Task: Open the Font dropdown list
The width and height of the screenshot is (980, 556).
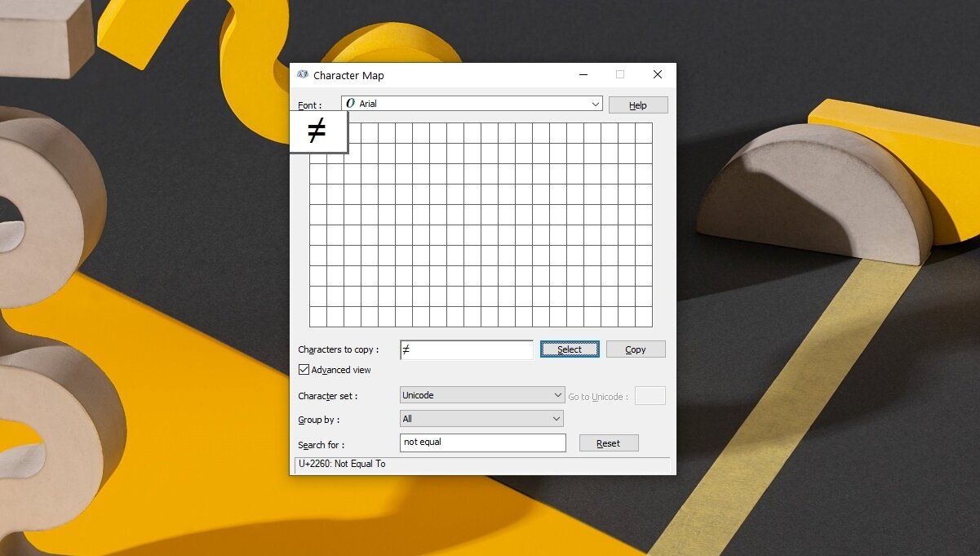Action: (595, 103)
